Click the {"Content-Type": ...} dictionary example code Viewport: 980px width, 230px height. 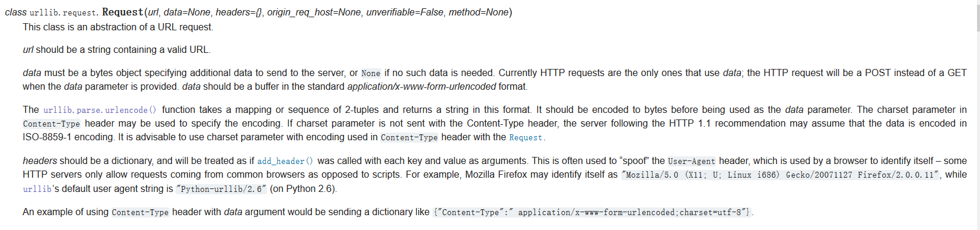(x=592, y=212)
